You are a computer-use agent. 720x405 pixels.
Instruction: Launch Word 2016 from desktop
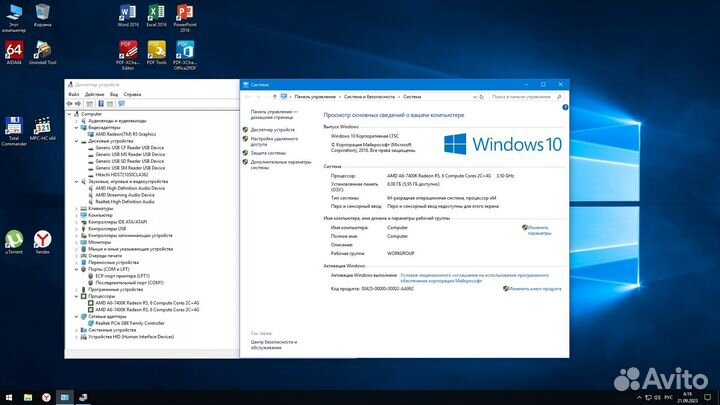128,16
